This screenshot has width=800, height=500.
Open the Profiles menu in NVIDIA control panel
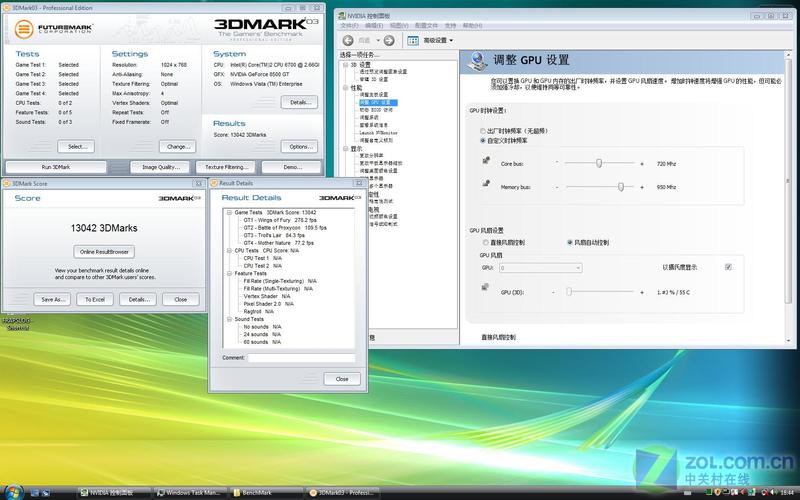[426, 26]
